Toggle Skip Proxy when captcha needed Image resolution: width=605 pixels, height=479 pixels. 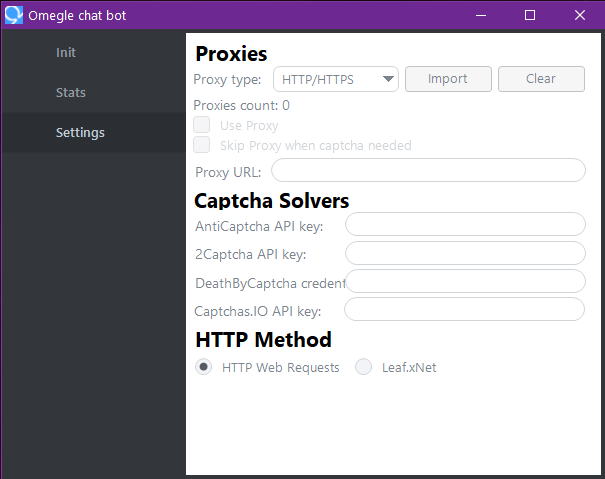[202, 145]
